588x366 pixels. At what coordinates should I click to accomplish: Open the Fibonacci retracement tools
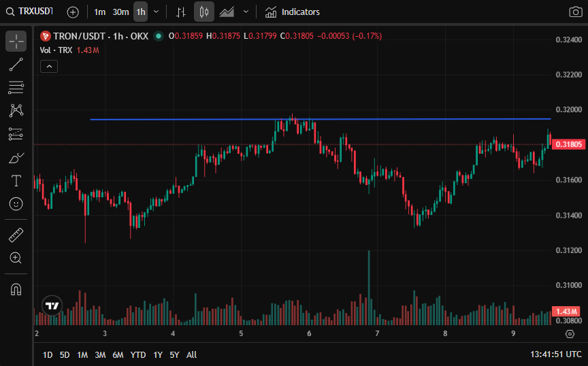16,87
